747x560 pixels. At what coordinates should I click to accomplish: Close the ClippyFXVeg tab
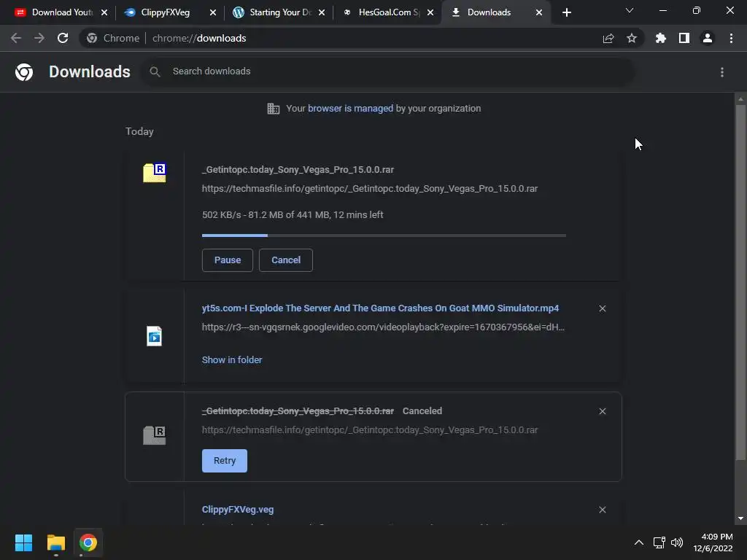(x=213, y=12)
